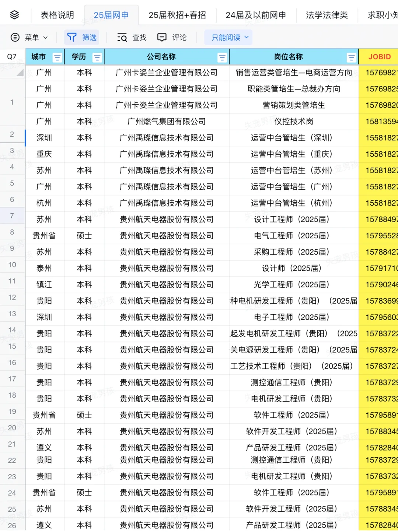398x532 pixels.
Task: Open the 只能阅读 permission dropdown arrow
Action: (246, 37)
